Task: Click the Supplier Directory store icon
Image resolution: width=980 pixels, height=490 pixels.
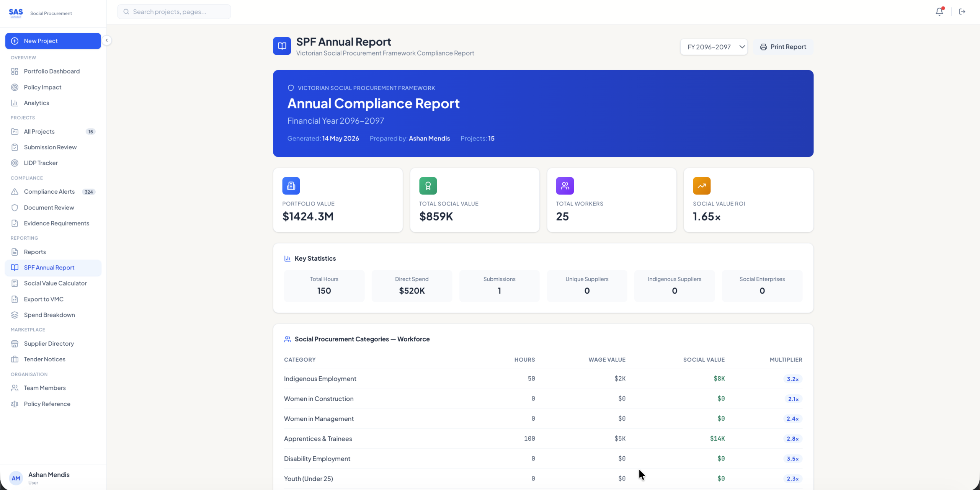Action: (15, 344)
